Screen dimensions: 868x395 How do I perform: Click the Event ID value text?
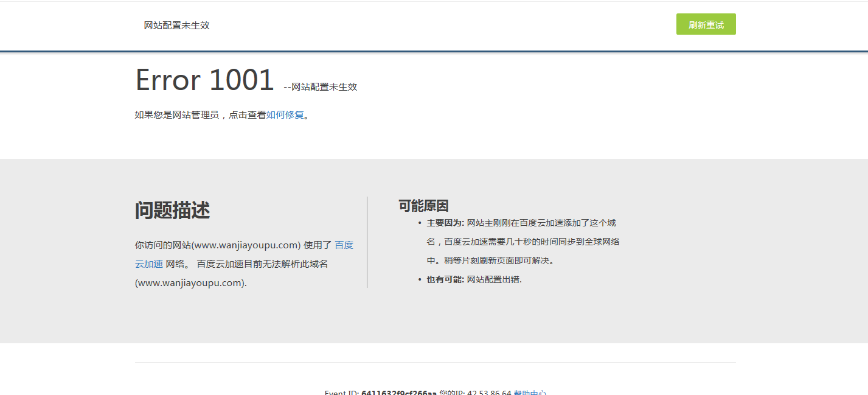pos(399,393)
